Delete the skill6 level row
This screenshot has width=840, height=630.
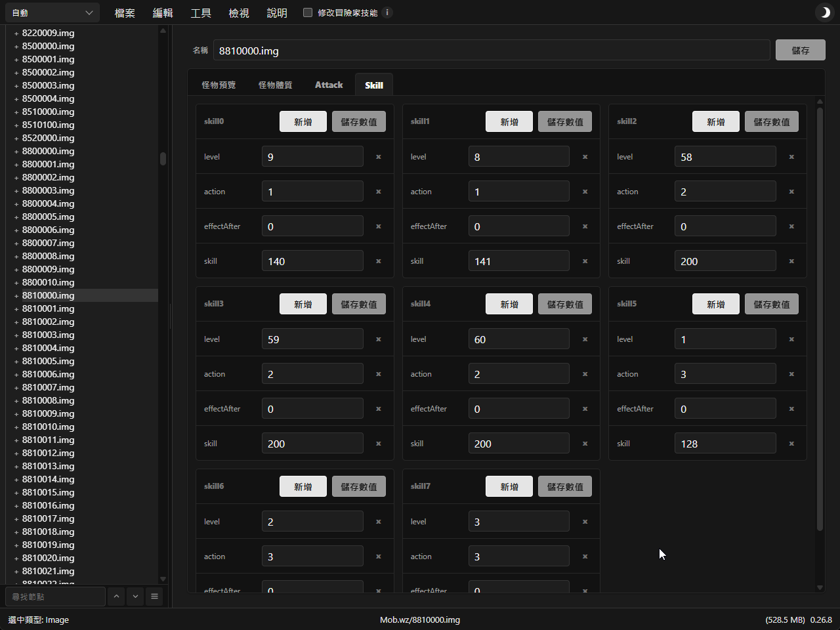pos(379,522)
